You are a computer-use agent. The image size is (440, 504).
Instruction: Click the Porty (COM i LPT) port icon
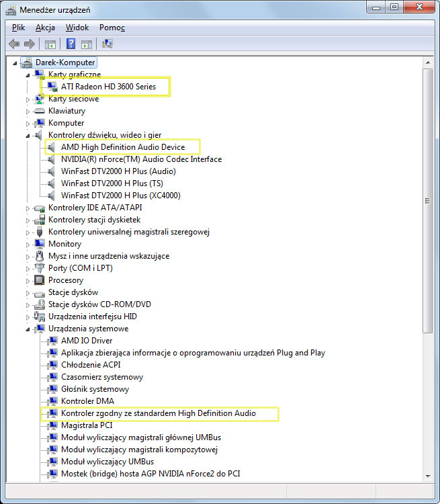coord(40,268)
